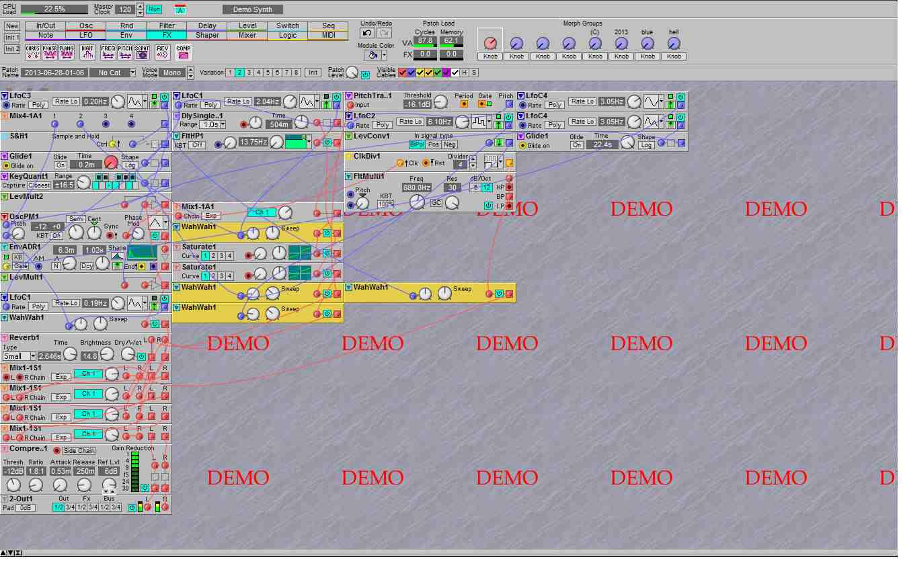Switch to the MIDI module tab
Viewport: 903px width, 588px height.
328,36
